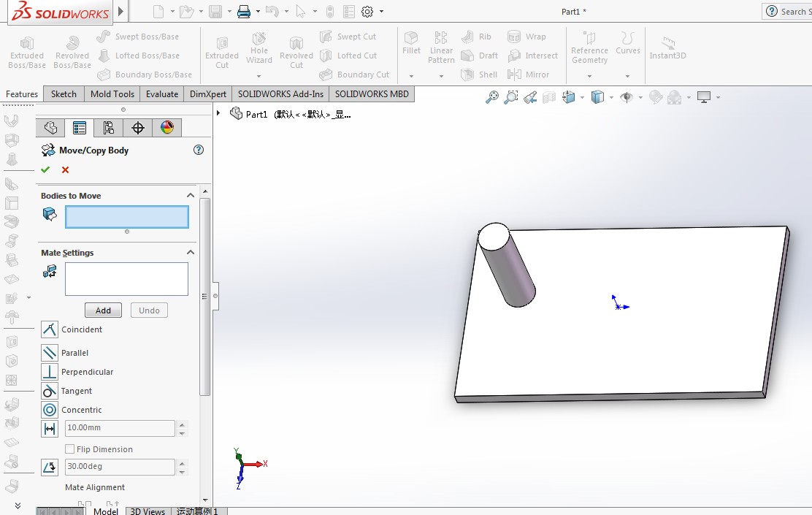Switch to the DimXpert tab
Viewport: 812px width, 515px height.
click(207, 94)
